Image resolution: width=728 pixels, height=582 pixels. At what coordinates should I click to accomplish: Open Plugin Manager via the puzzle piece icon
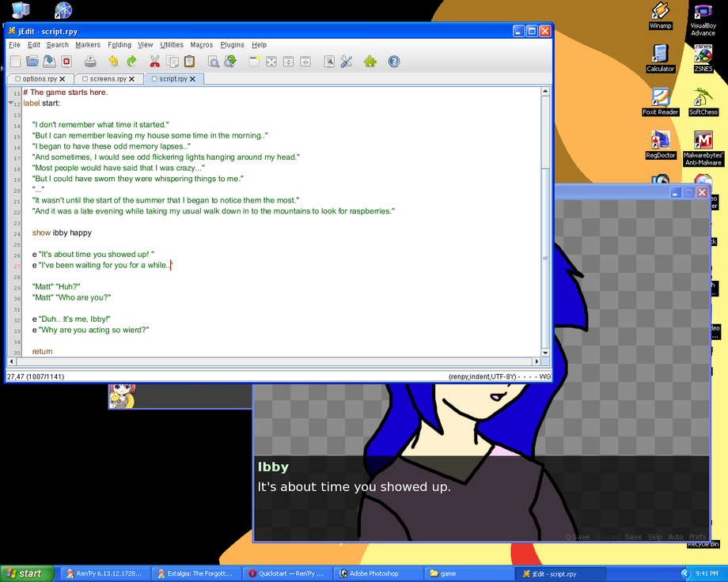370,61
